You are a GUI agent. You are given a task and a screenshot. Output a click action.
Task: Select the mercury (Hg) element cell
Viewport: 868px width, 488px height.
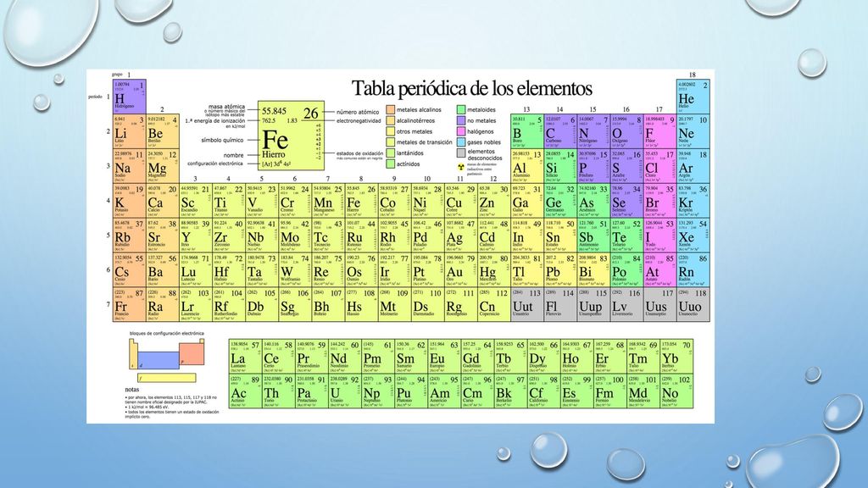pos(494,269)
